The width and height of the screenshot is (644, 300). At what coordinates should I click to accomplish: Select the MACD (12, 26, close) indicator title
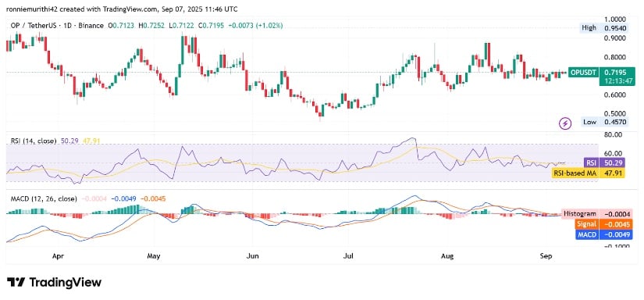(x=44, y=198)
